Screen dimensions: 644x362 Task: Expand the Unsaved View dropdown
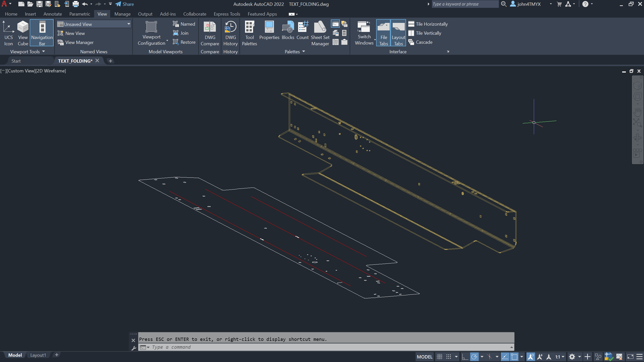coord(129,24)
